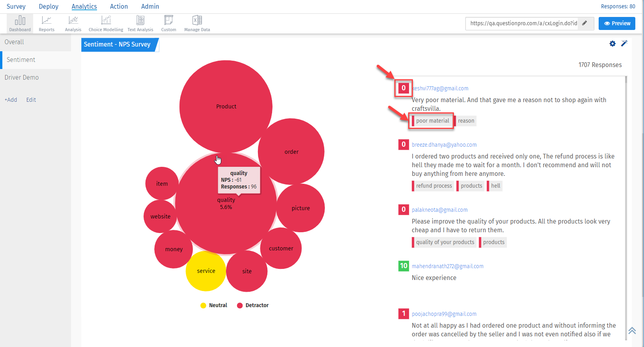Select the order bubble
644x347 pixels.
pos(291,151)
